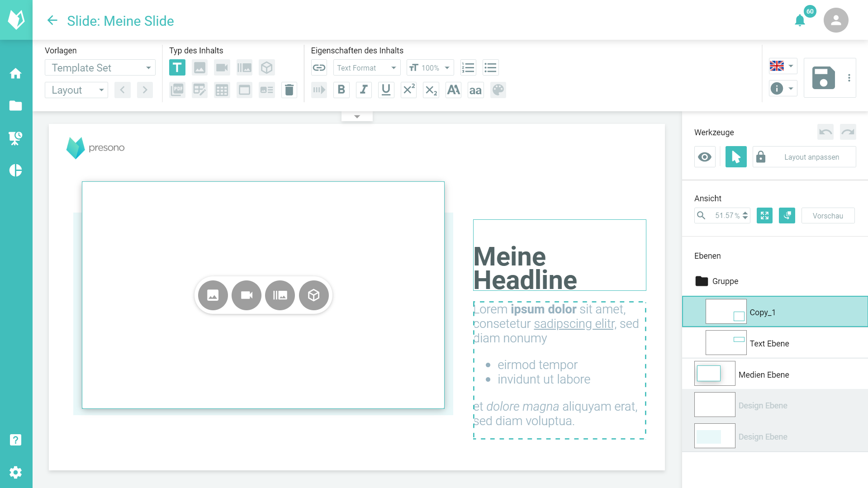The width and height of the screenshot is (868, 488).
Task: Toggle superscript formatting
Action: coord(408,90)
